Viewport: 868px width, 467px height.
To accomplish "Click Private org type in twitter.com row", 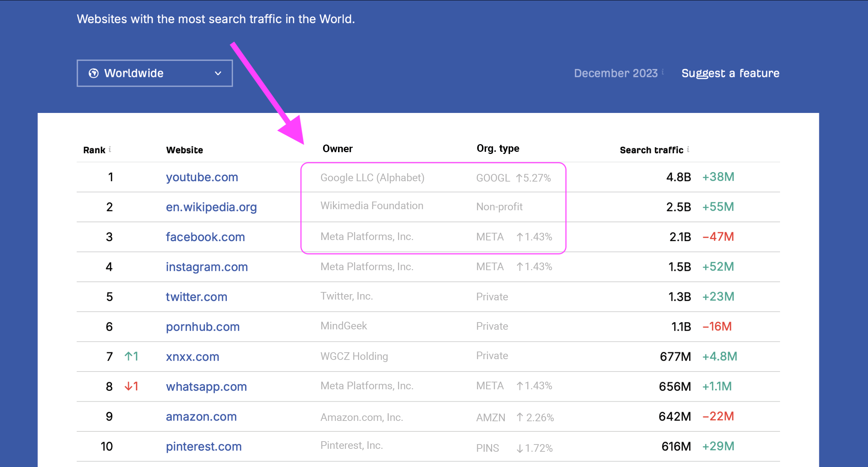I will [492, 297].
